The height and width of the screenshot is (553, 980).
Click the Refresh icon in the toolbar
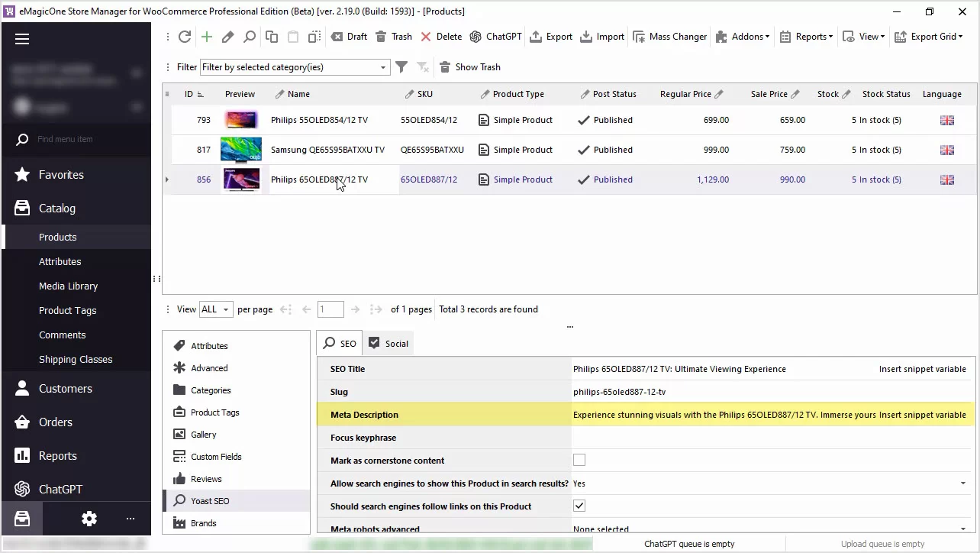tap(185, 36)
